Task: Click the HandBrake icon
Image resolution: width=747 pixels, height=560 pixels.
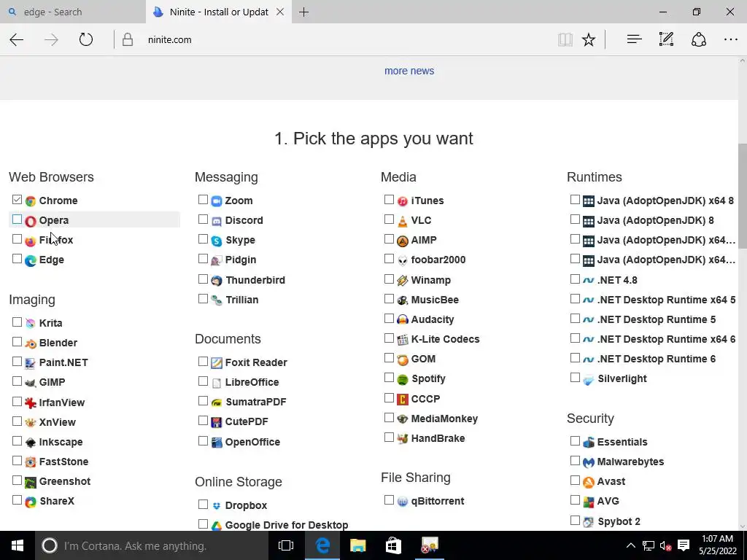Action: coord(403,438)
